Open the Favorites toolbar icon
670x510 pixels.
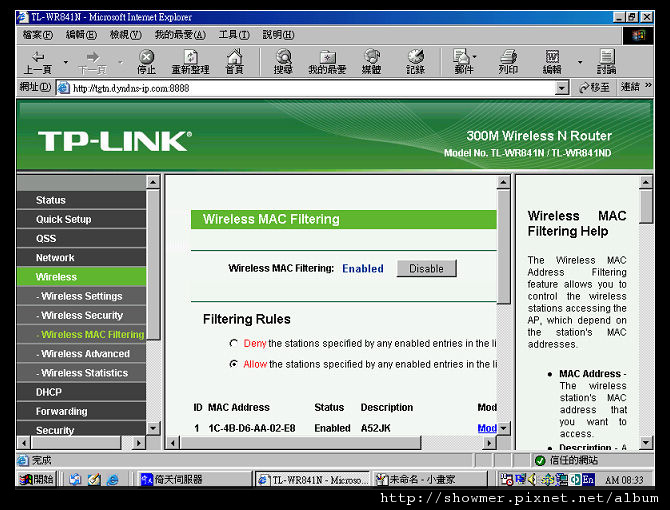[x=327, y=62]
